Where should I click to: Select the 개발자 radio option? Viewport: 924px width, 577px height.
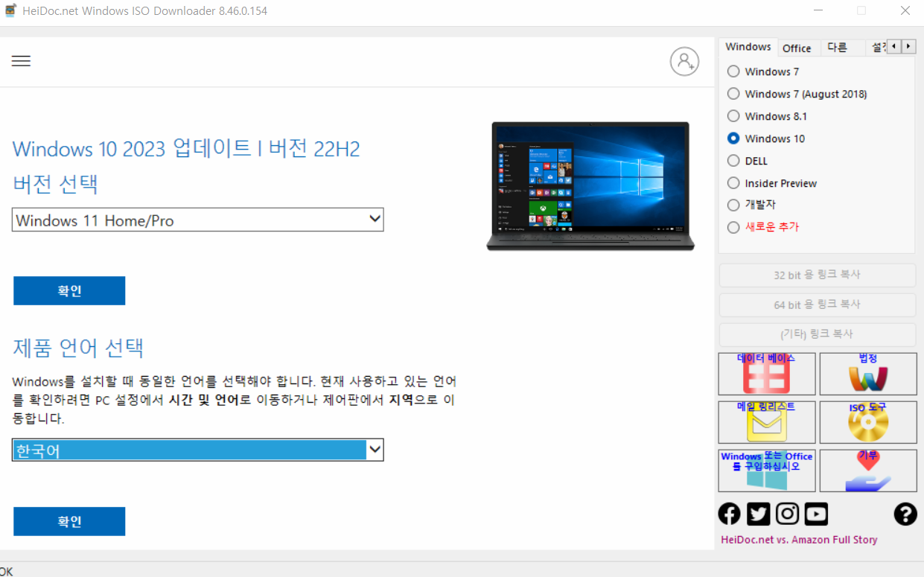coord(751,205)
